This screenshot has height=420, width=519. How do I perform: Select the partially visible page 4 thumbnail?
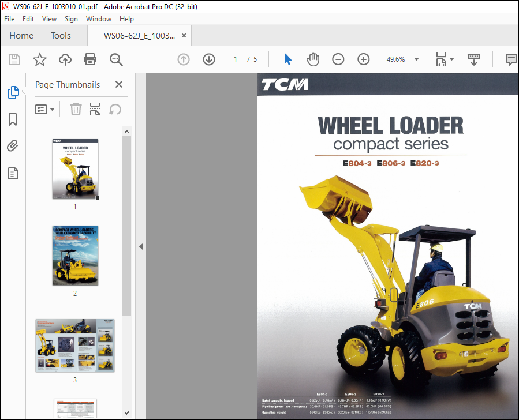coord(76,408)
